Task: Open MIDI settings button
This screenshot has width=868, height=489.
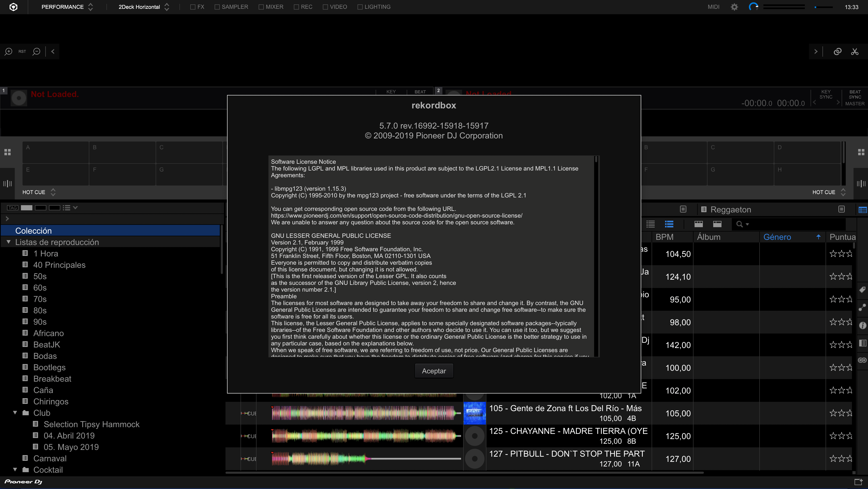Action: [713, 7]
